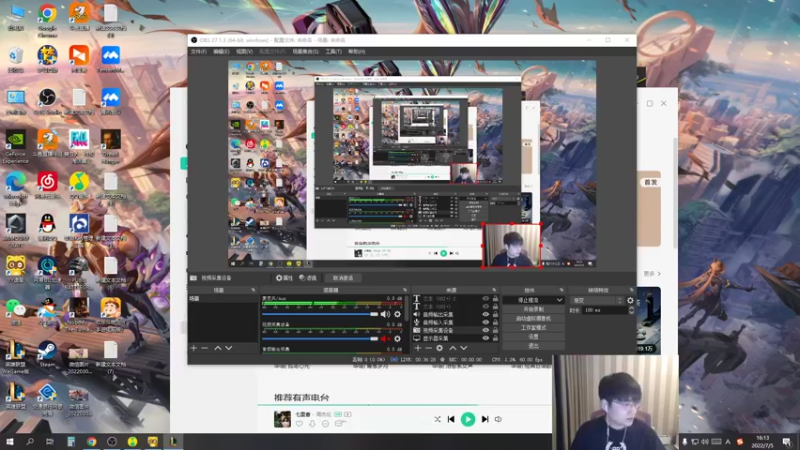
Task: Click the album cover thumbnail in the music player
Action: click(x=282, y=419)
